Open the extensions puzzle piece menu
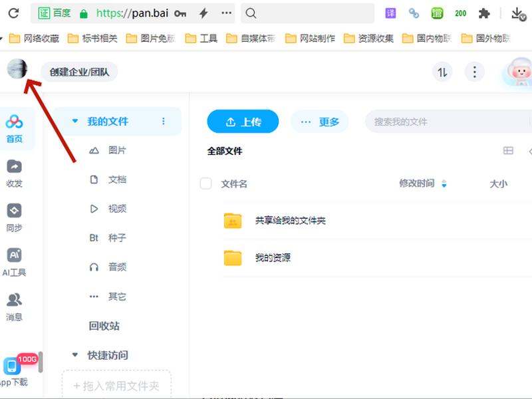 pos(484,13)
